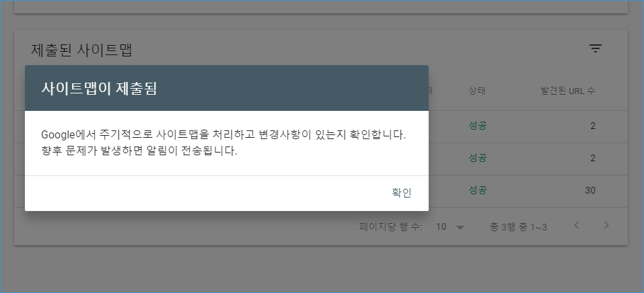
Task: Sort by the 발견된 URL 수 column header
Action: 568,91
